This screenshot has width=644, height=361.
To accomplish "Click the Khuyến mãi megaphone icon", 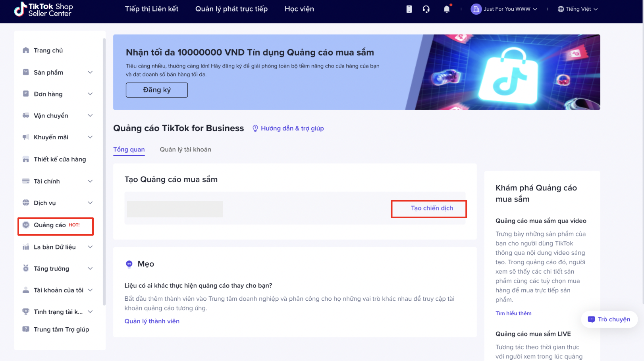I will click(26, 137).
